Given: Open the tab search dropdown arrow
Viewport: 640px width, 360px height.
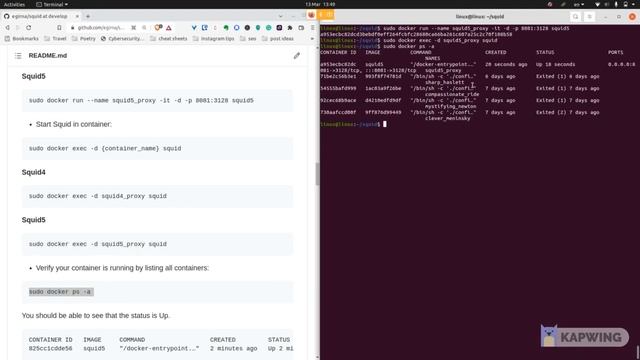Looking at the screenshot, I should [280, 16].
